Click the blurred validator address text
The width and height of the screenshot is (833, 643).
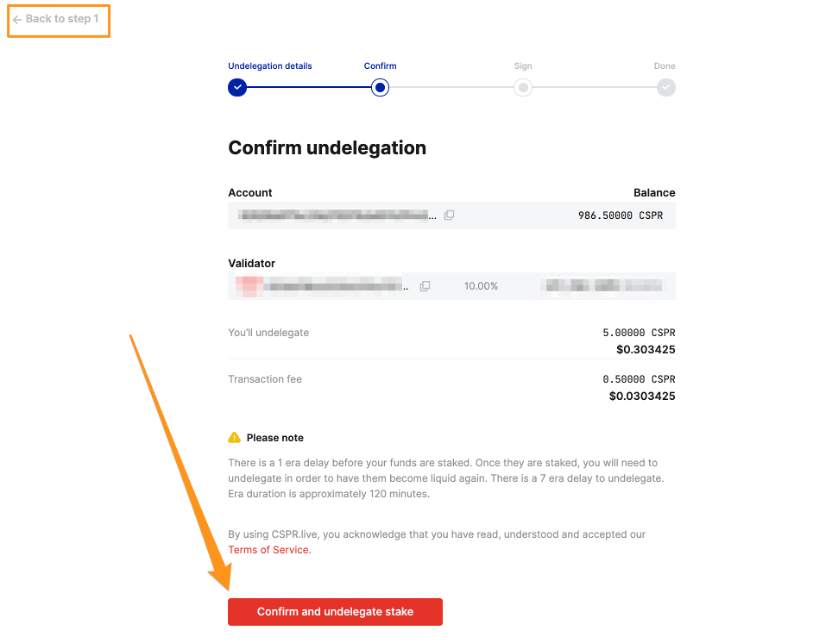(335, 286)
